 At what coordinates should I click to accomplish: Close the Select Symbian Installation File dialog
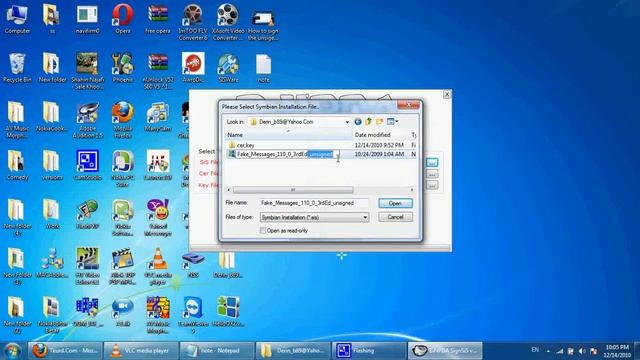408,105
